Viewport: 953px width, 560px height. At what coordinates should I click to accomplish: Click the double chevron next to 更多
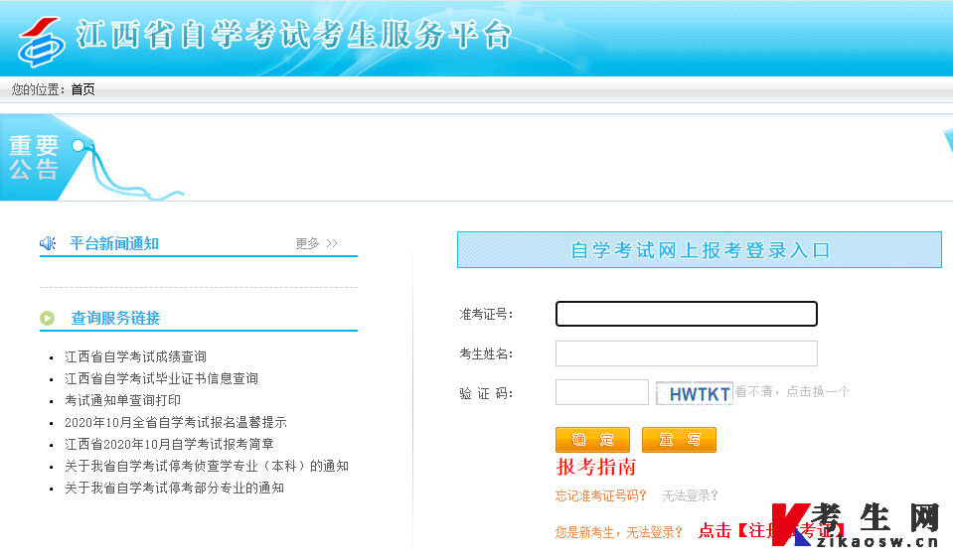pos(332,243)
